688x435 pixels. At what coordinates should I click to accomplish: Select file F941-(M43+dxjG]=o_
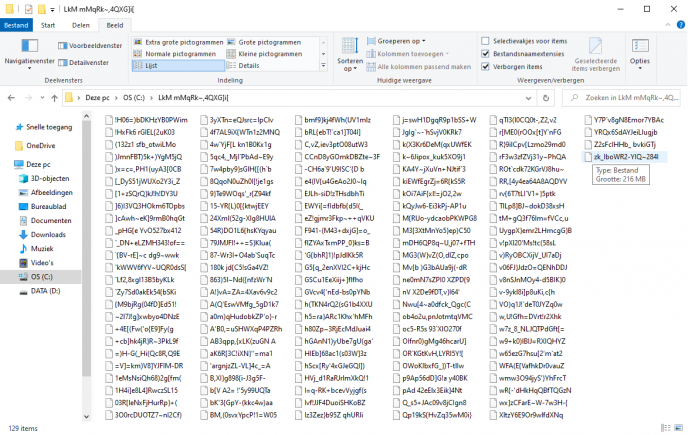tap(333, 230)
